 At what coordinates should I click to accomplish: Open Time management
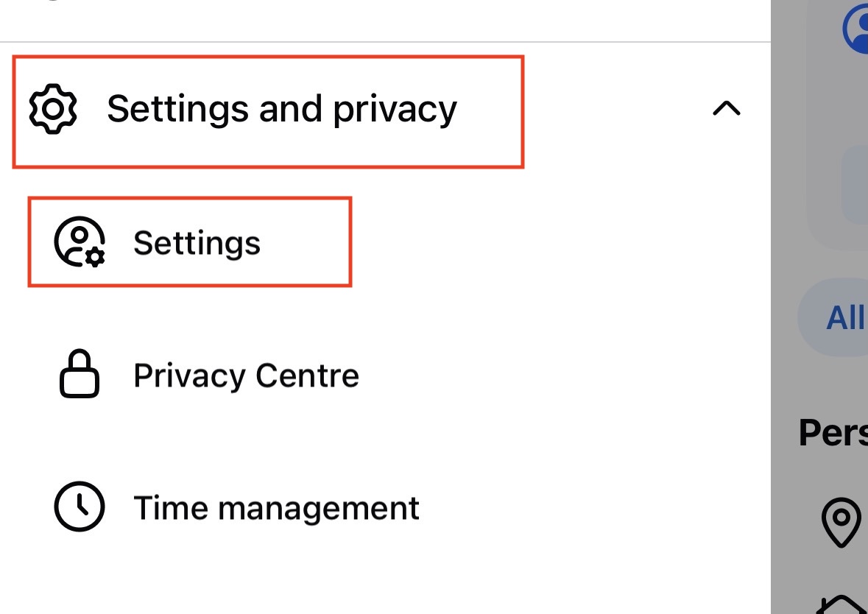(x=275, y=507)
